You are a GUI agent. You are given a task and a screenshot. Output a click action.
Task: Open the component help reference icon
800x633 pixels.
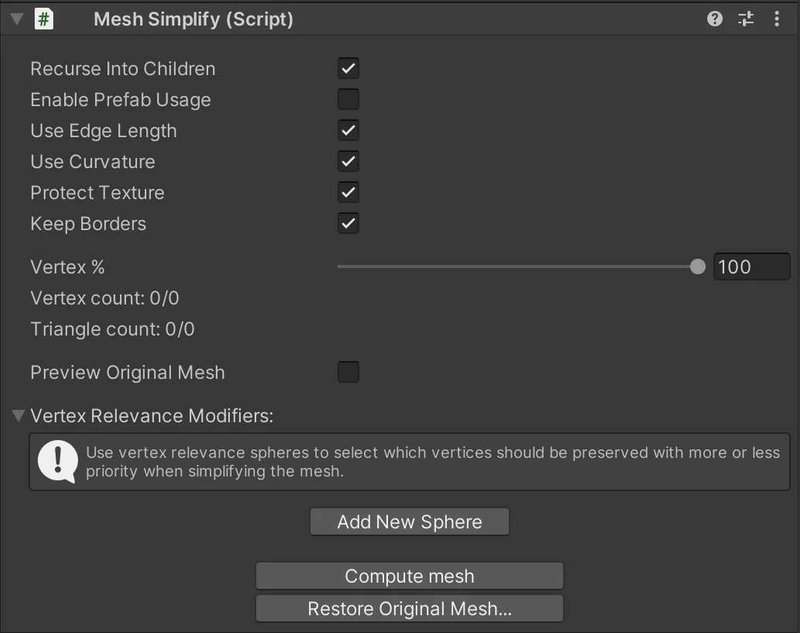[x=715, y=19]
